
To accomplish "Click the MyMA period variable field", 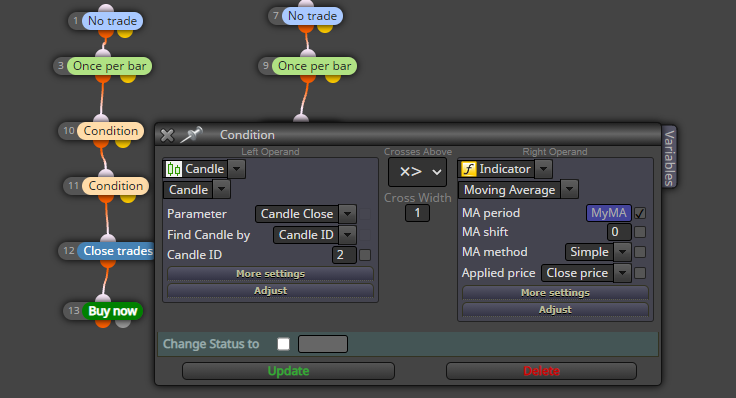I will pos(609,213).
